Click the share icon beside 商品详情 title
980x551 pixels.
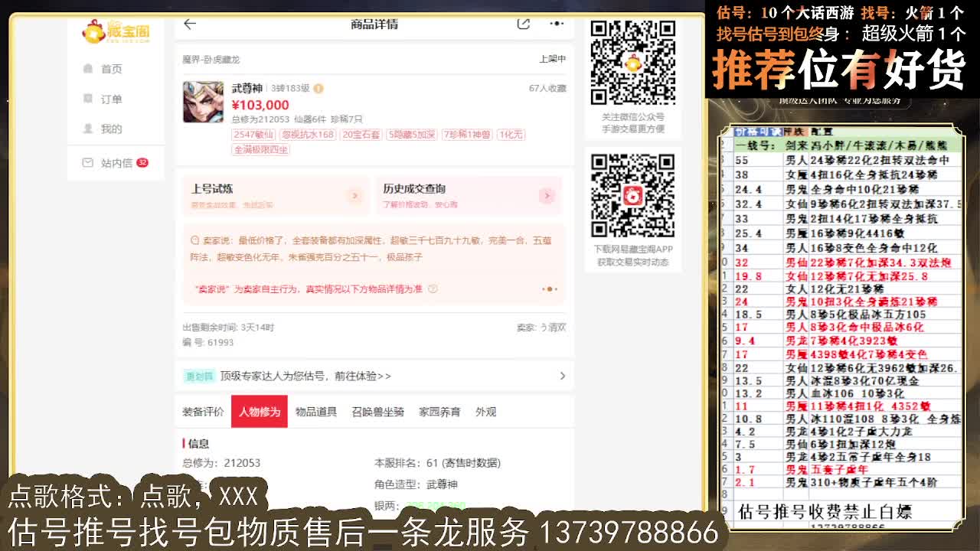coord(523,24)
